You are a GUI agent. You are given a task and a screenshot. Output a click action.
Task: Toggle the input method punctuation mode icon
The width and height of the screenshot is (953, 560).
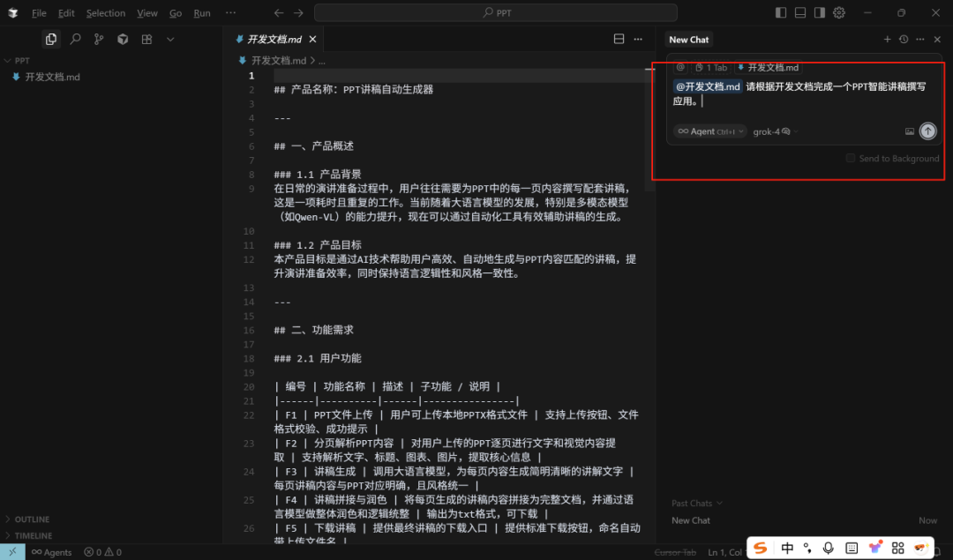coord(807,548)
